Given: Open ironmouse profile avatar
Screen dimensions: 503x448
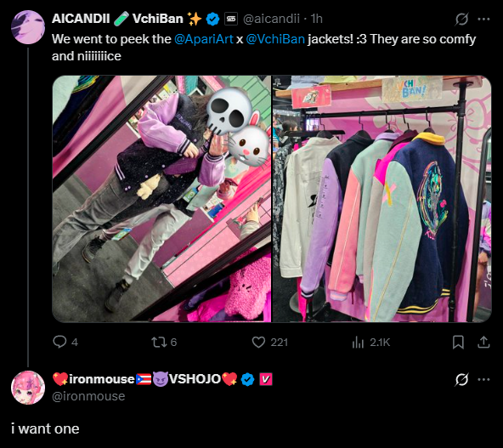Looking at the screenshot, I should tap(28, 388).
